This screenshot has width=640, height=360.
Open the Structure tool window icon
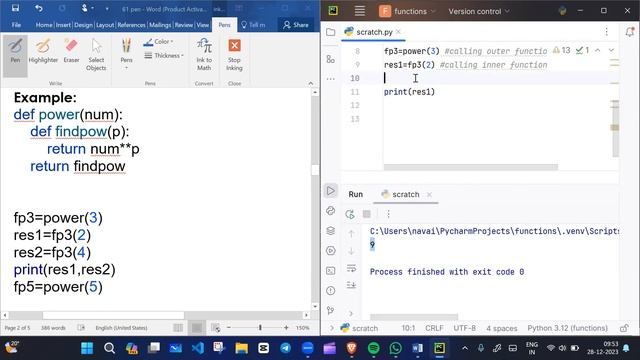click(x=331, y=60)
